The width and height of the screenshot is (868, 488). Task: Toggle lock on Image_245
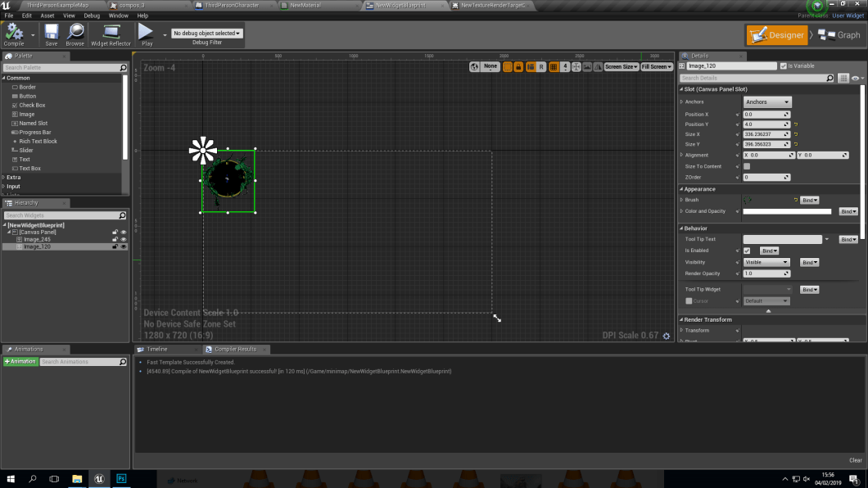click(115, 240)
